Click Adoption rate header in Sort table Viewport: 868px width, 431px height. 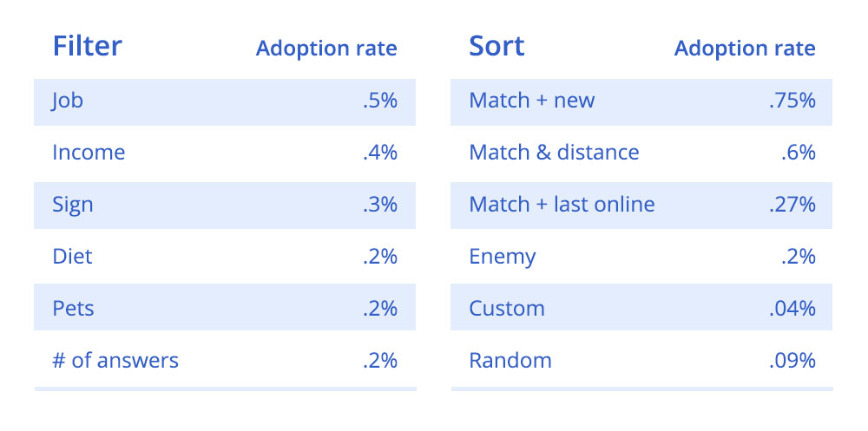[x=745, y=49]
